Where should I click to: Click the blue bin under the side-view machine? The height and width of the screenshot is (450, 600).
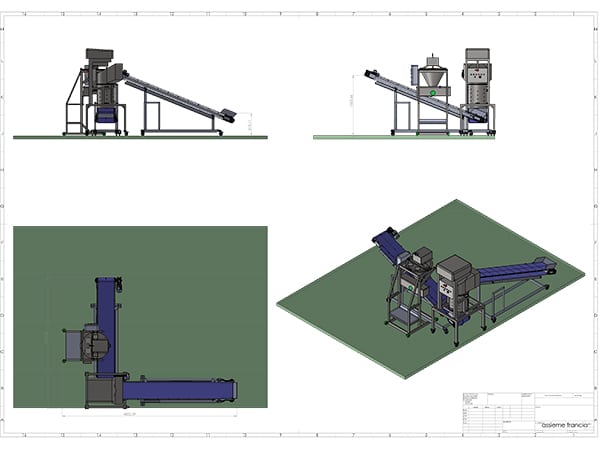pyautogui.click(x=105, y=117)
